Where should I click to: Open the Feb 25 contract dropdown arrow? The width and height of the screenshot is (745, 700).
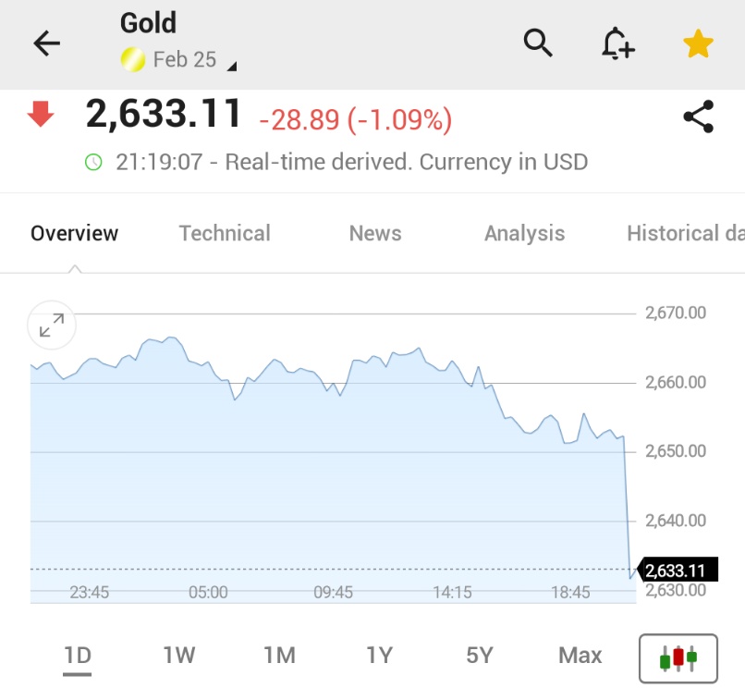click(232, 67)
